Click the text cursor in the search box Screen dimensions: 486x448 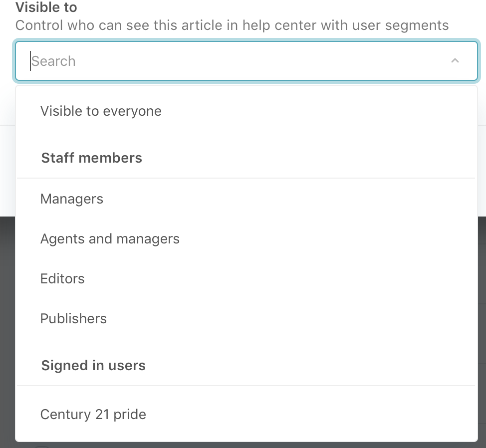tap(30, 61)
